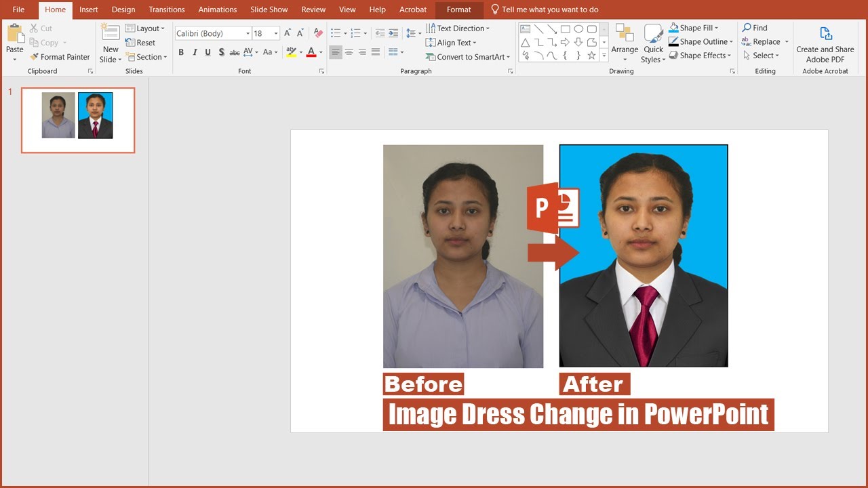Increase list indent level
Image resolution: width=868 pixels, height=488 pixels.
pyautogui.click(x=393, y=33)
